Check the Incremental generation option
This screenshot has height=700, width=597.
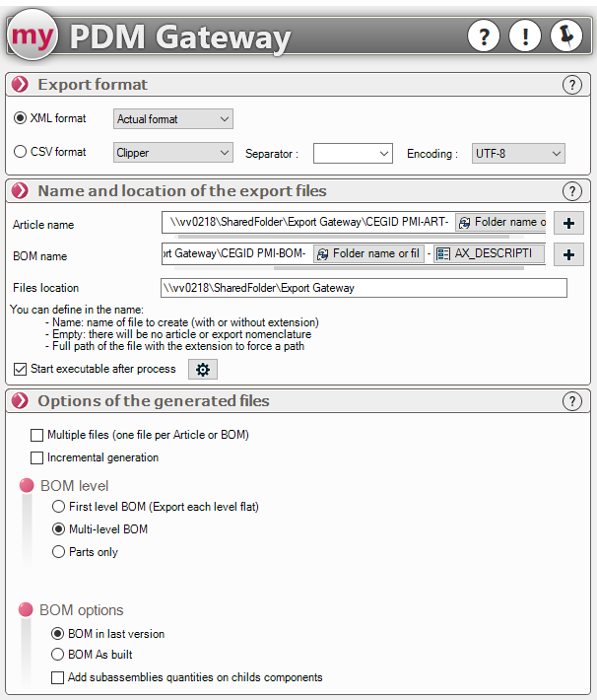(x=37, y=457)
